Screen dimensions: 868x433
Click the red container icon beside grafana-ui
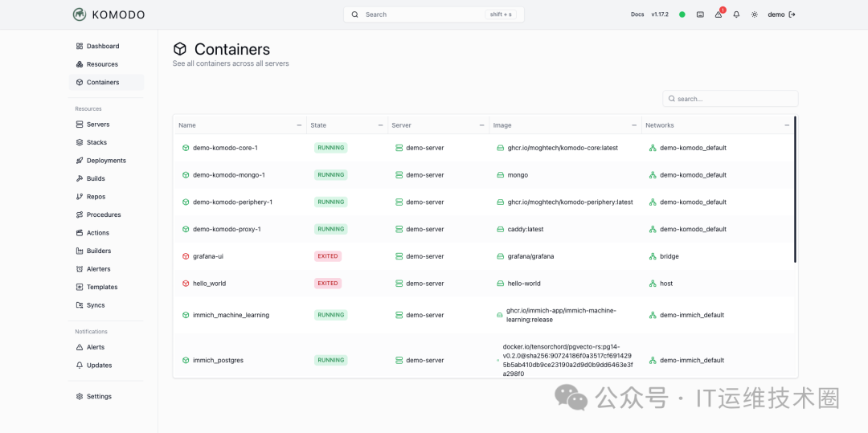pyautogui.click(x=186, y=256)
